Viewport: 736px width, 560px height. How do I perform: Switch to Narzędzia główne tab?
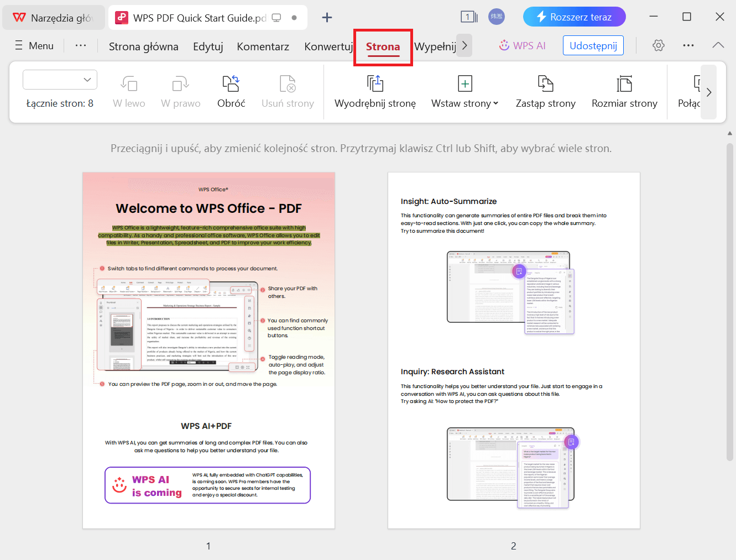(x=54, y=18)
